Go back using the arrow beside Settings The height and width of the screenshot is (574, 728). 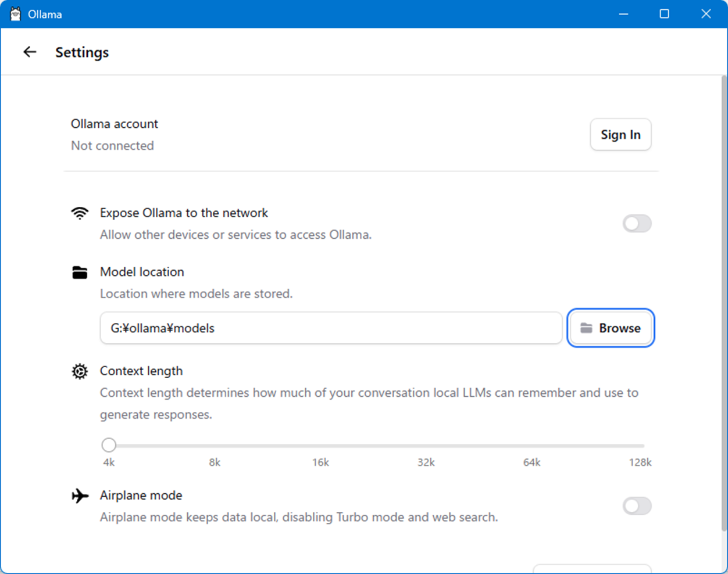click(x=30, y=52)
